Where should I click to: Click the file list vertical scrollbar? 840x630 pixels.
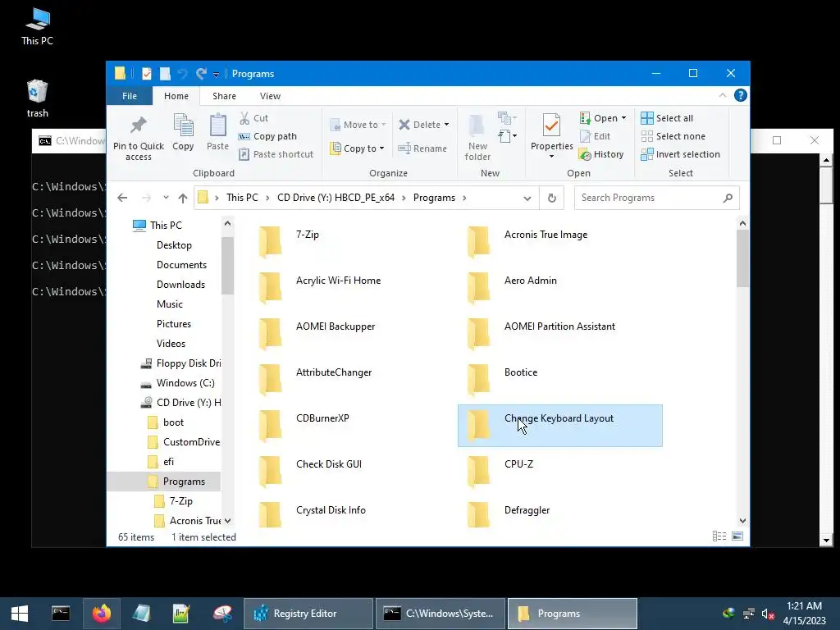pyautogui.click(x=742, y=258)
